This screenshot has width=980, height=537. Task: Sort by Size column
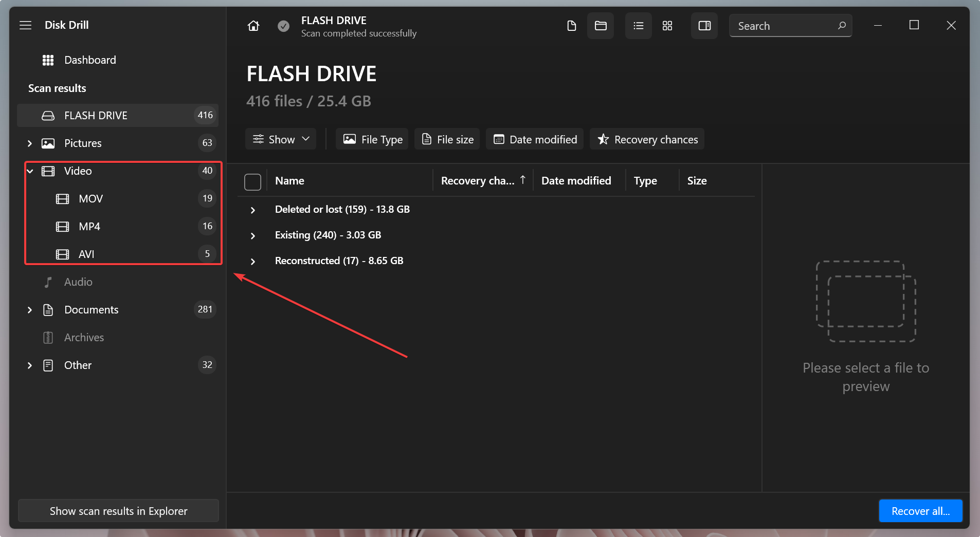point(697,181)
